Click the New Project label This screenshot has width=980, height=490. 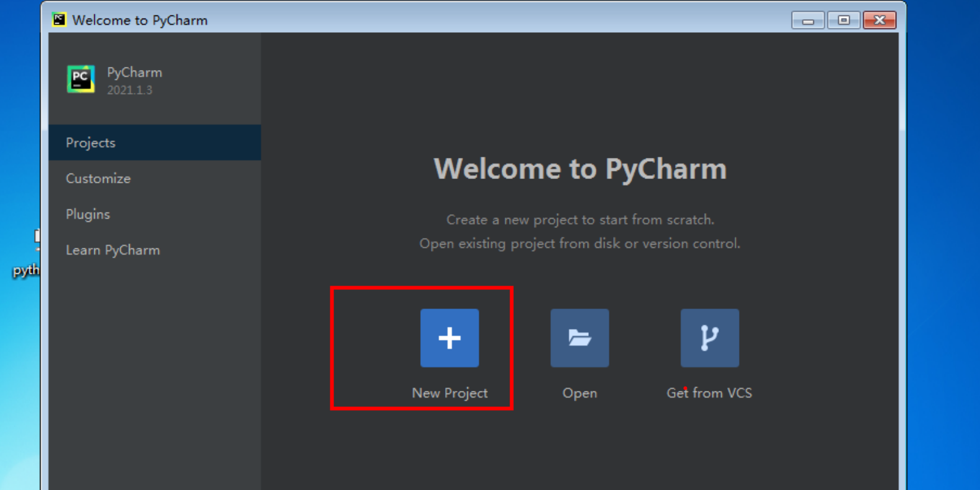click(x=449, y=393)
